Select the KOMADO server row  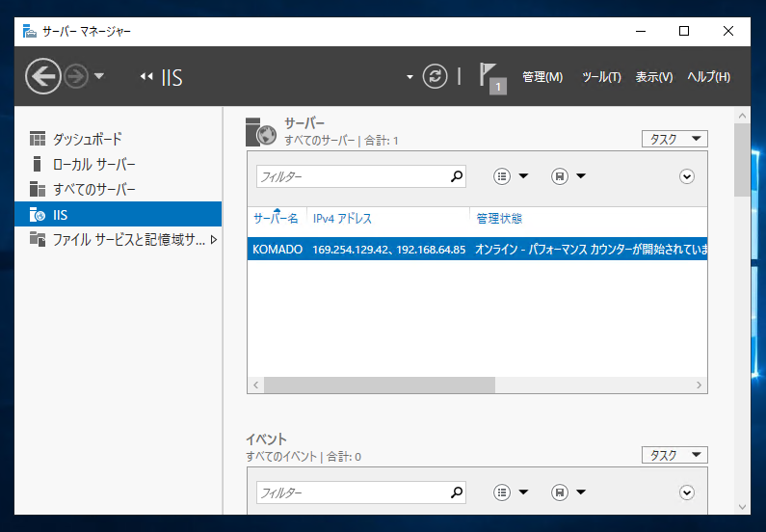tap(477, 250)
